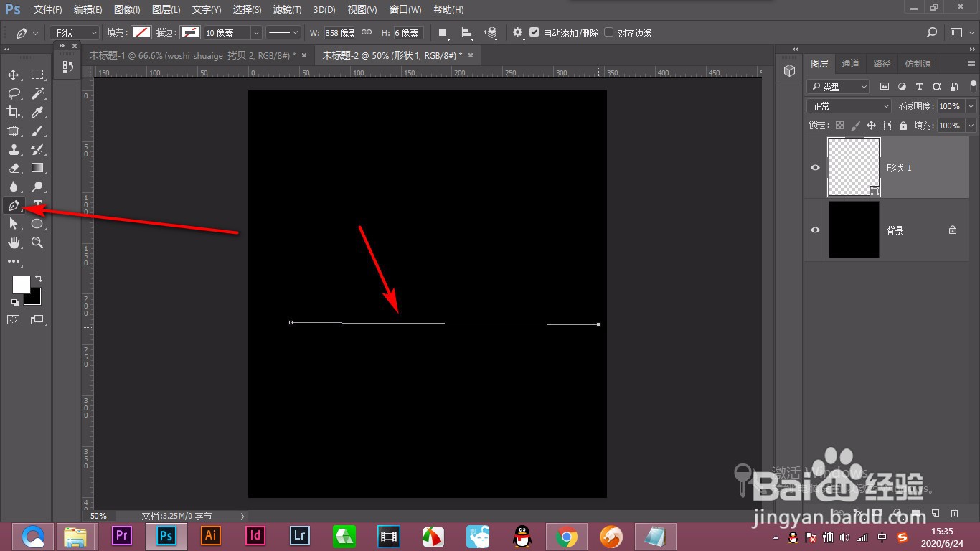The image size is (980, 551).
Task: Open the stroke line type dropdown
Action: 285,33
